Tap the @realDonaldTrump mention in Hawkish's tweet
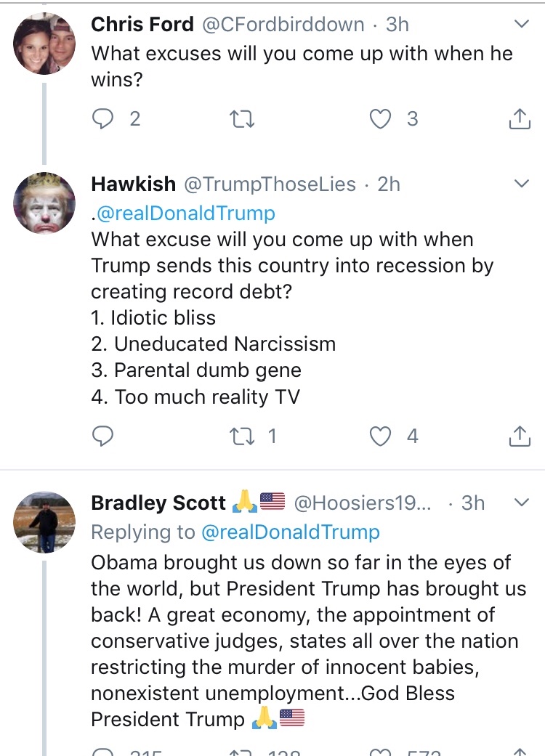The width and height of the screenshot is (545, 756). tap(185, 213)
